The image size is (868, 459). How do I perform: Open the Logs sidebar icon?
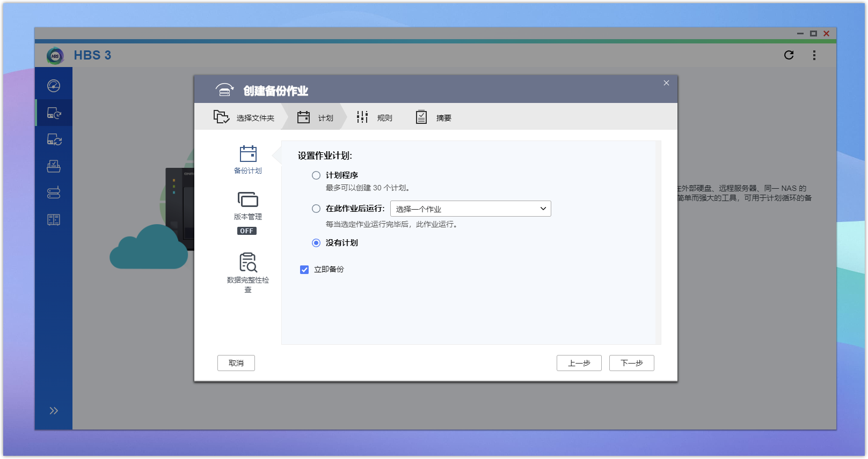point(54,220)
